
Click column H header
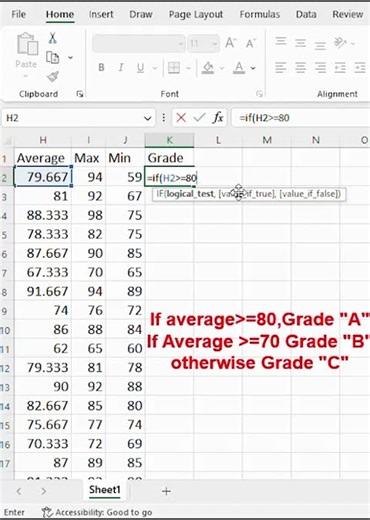click(43, 140)
